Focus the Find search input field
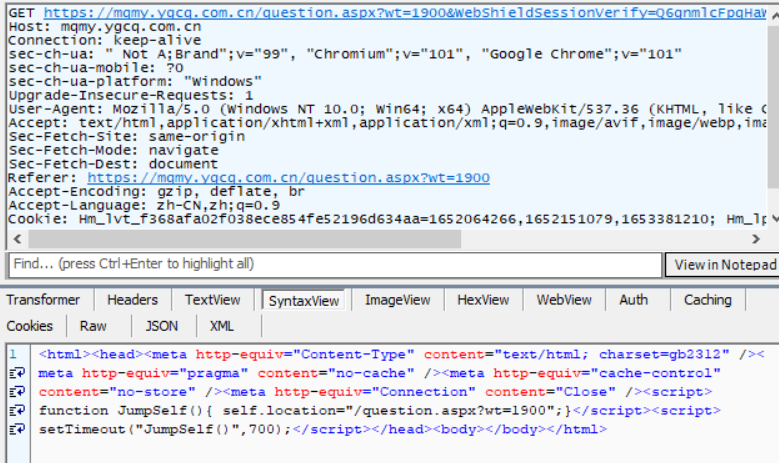This screenshot has height=463, width=779. pyautogui.click(x=335, y=264)
